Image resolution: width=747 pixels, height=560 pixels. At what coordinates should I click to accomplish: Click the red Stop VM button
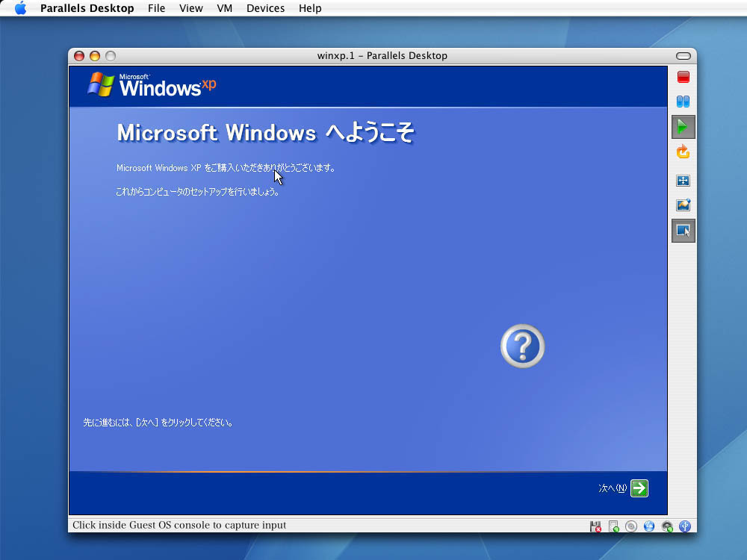683,77
